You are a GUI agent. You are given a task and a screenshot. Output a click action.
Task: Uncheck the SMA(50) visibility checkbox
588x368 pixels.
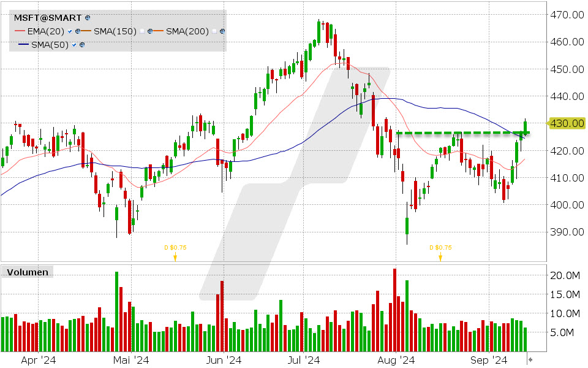click(74, 45)
